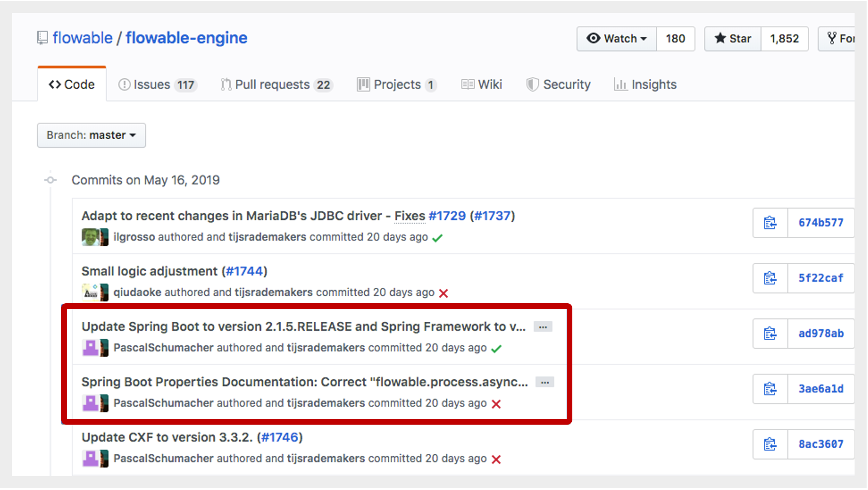
Task: Open commit hash 5f22caf
Action: point(821,278)
